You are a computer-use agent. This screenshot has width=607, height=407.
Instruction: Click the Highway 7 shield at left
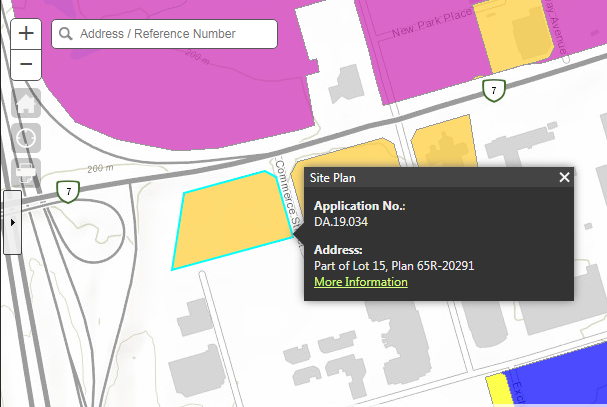coord(67,190)
